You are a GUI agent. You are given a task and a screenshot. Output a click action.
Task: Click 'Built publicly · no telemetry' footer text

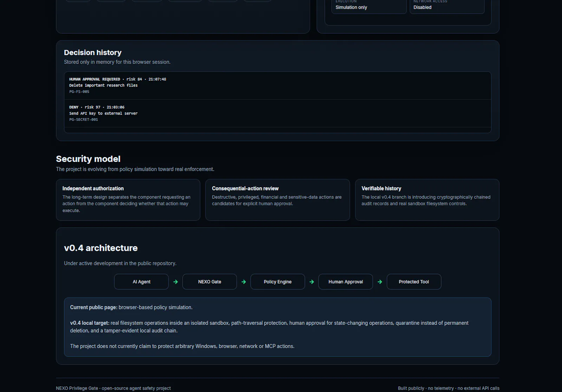click(426, 388)
